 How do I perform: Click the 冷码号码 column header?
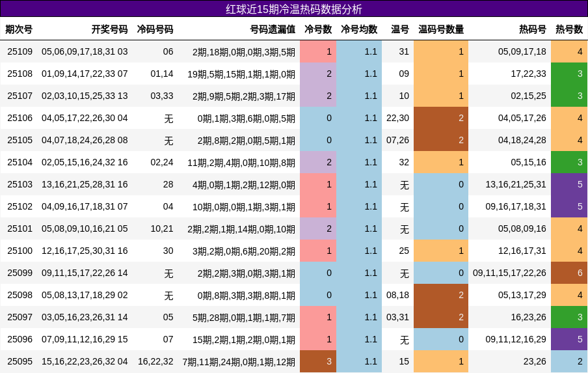click(155, 29)
